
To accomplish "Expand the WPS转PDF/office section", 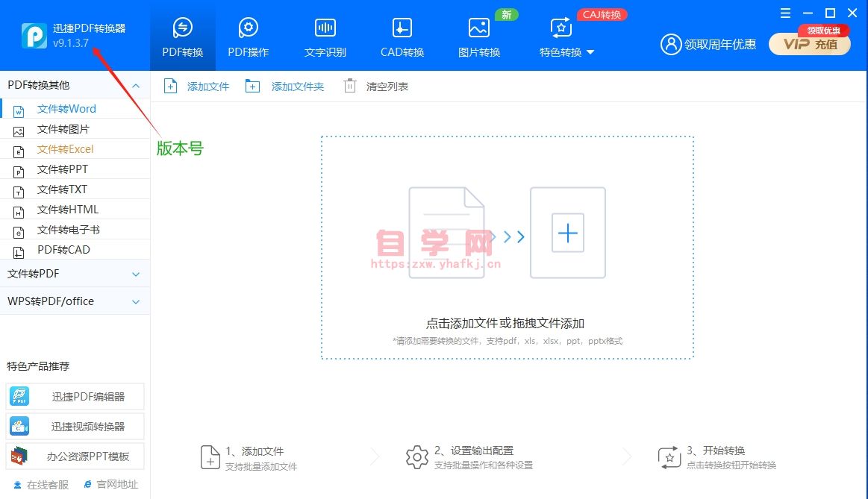I will click(x=136, y=302).
